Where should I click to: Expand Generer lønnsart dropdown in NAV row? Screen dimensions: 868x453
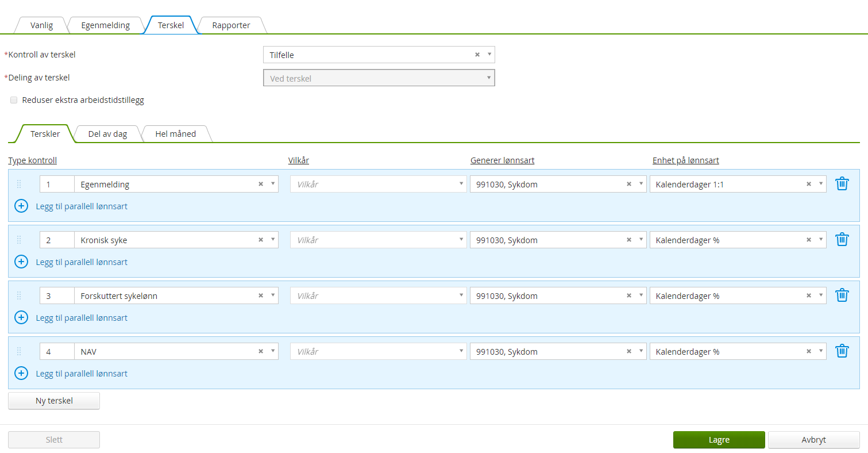tap(641, 351)
